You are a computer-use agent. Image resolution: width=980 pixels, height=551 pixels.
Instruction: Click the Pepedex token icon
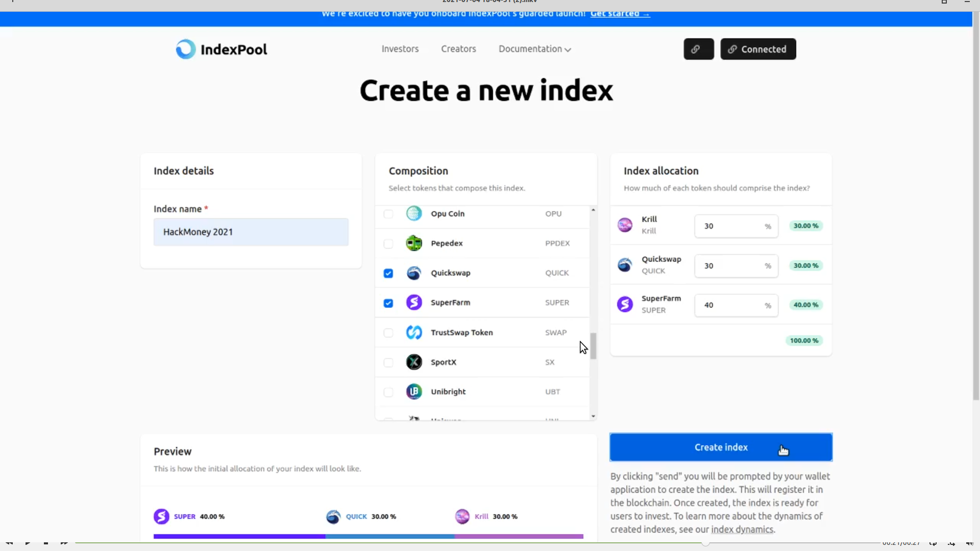point(414,243)
